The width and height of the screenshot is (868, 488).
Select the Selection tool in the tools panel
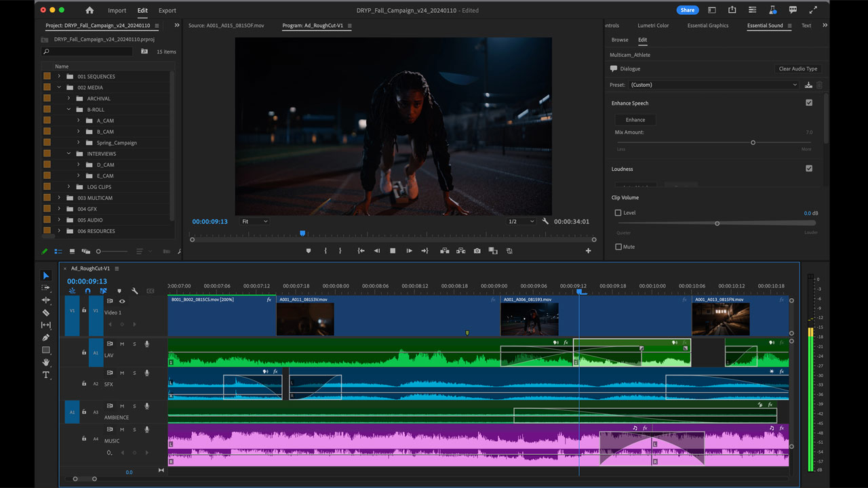(46, 275)
